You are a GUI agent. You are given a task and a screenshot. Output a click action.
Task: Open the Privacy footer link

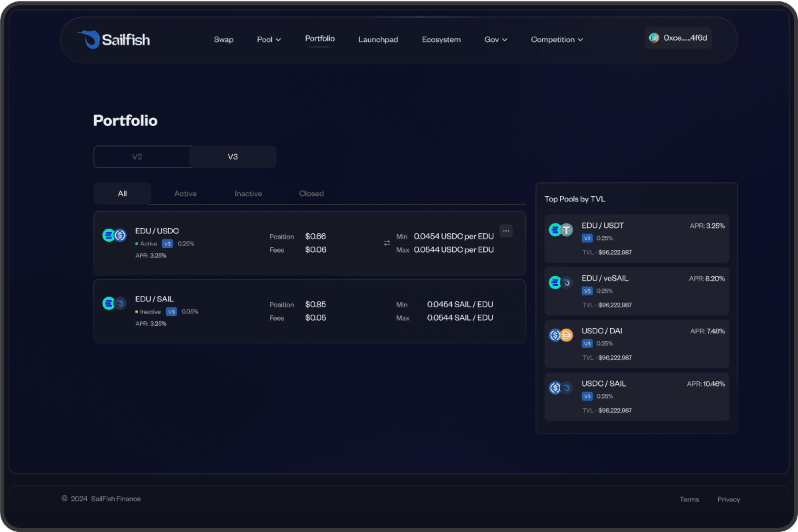coord(729,499)
